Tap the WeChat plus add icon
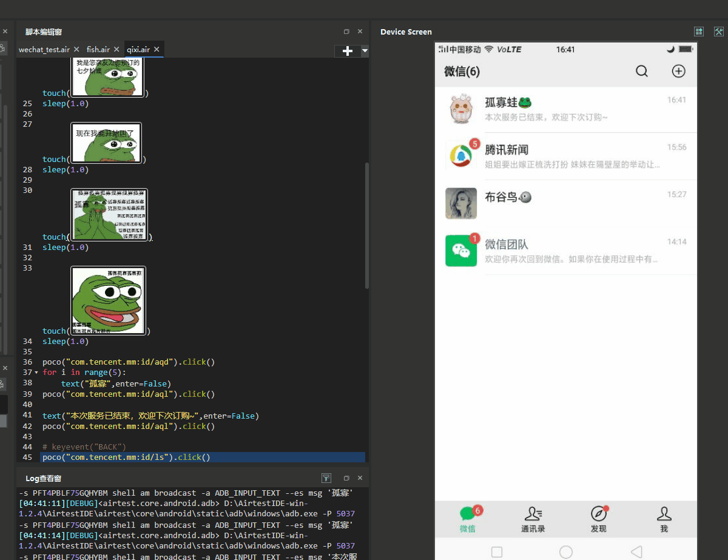Screen dimensions: 728x560 (678, 72)
